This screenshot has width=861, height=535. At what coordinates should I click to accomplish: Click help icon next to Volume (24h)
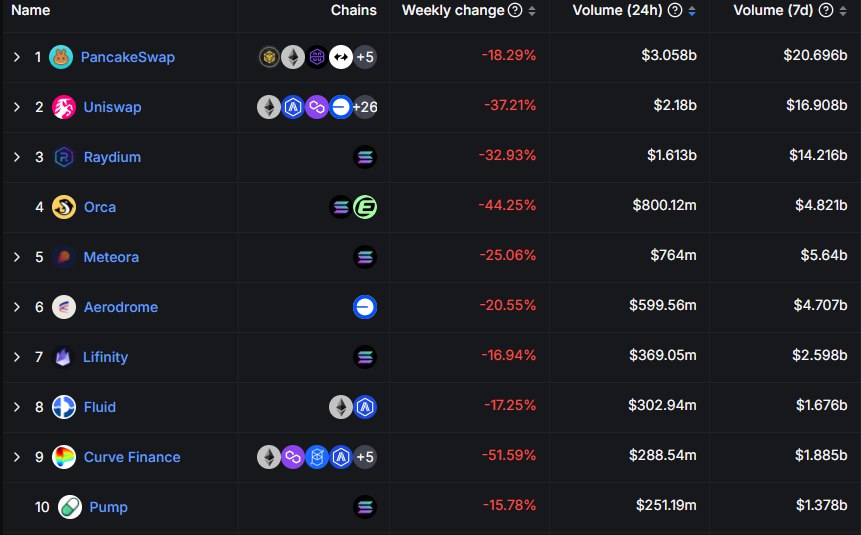tap(675, 10)
